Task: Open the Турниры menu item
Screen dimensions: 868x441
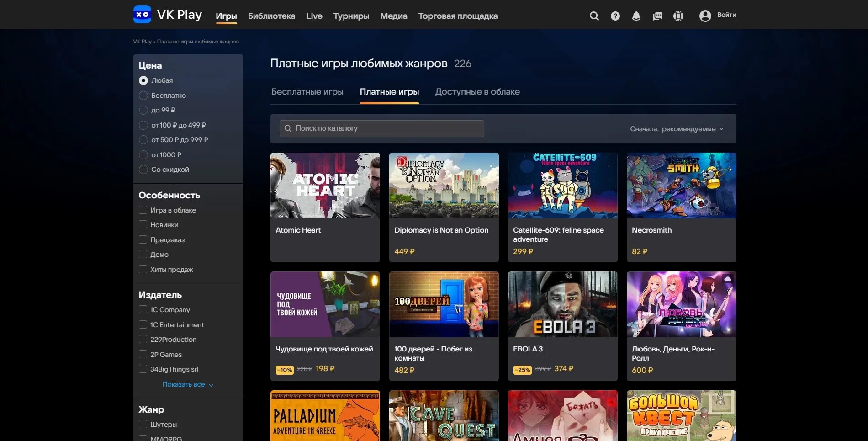Action: 351,16
